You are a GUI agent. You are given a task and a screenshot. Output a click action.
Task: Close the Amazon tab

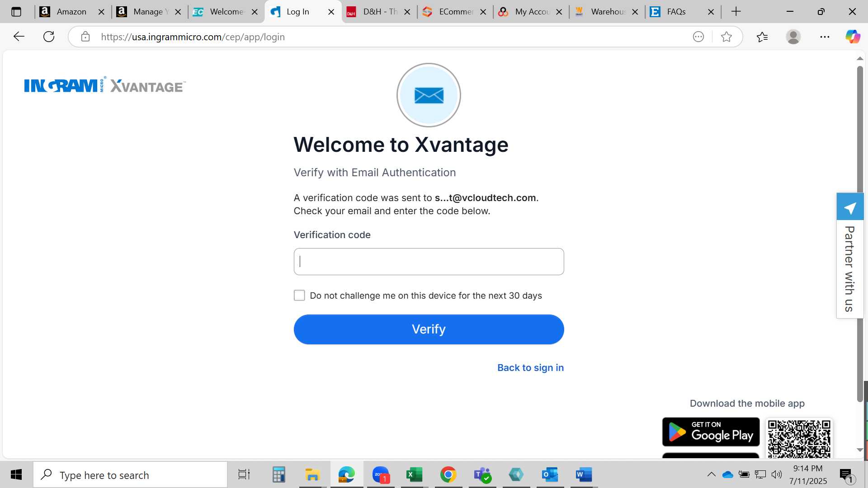pyautogui.click(x=101, y=12)
